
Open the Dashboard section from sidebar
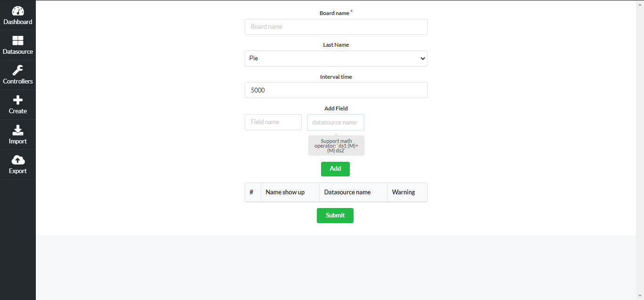[x=17, y=15]
